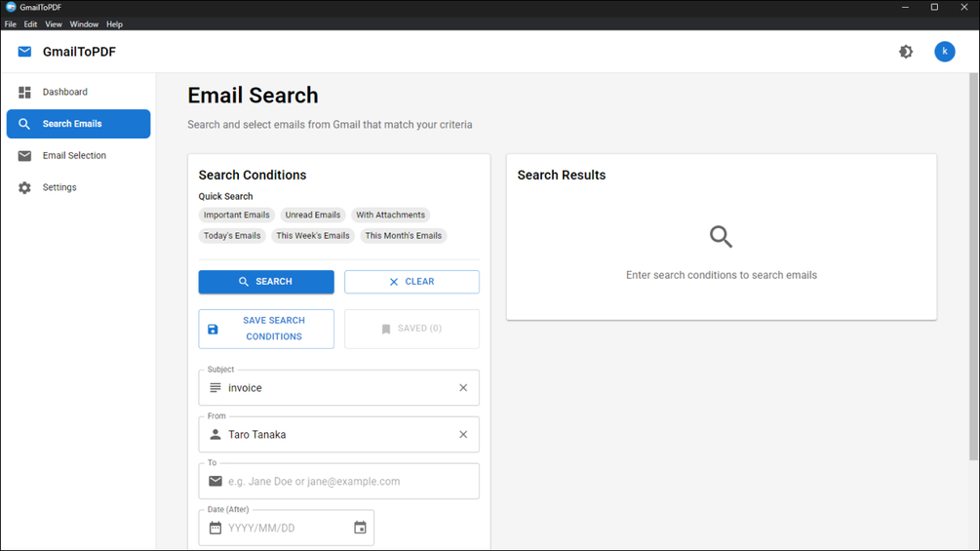Clear the Subject field using the X icon
The image size is (980, 551).
click(x=463, y=388)
